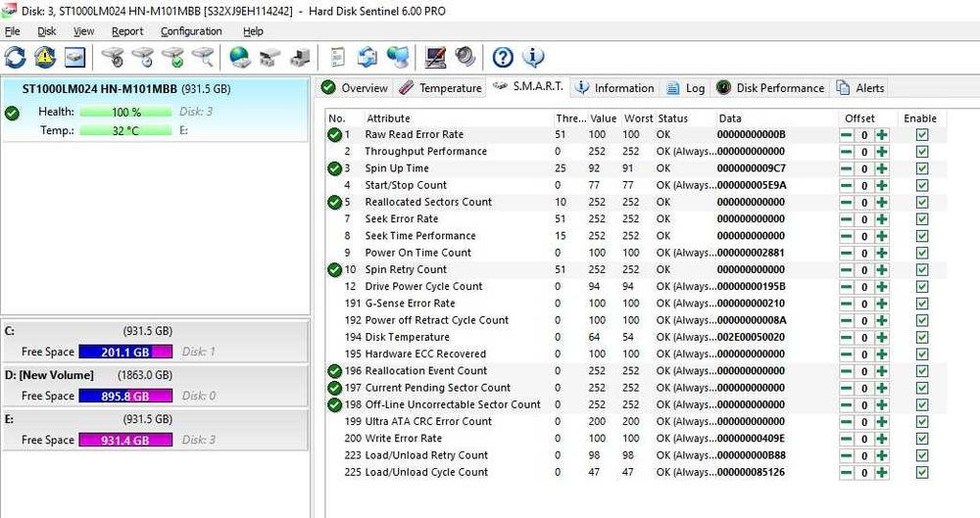Click the C: free space 201.1 GB bar
The width and height of the screenshot is (980, 518).
pos(125,352)
